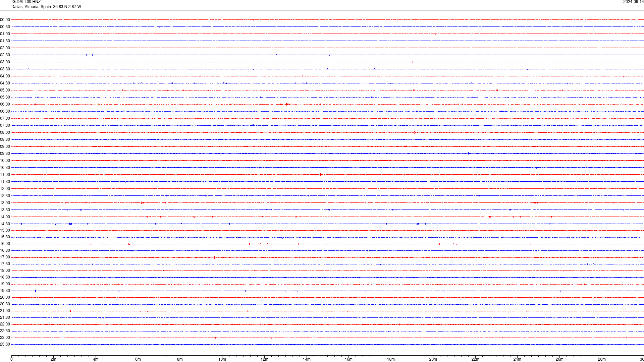Select the 22:30 time row label
644x362 pixels.
5,331
